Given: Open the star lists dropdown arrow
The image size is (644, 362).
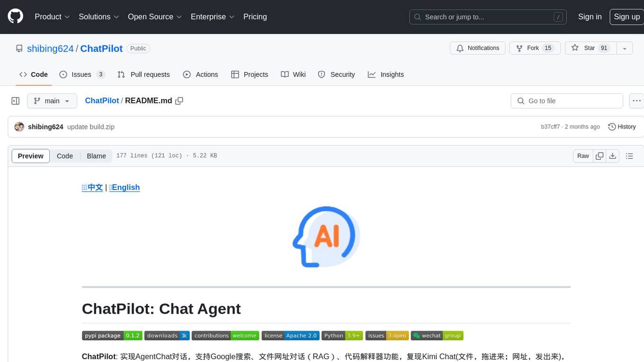Looking at the screenshot, I should (x=625, y=48).
